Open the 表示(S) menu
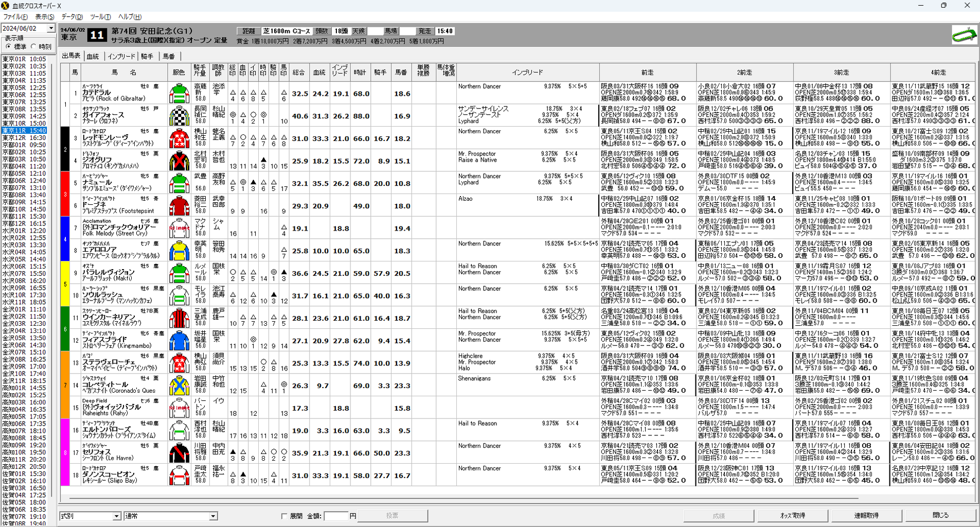 [45, 17]
